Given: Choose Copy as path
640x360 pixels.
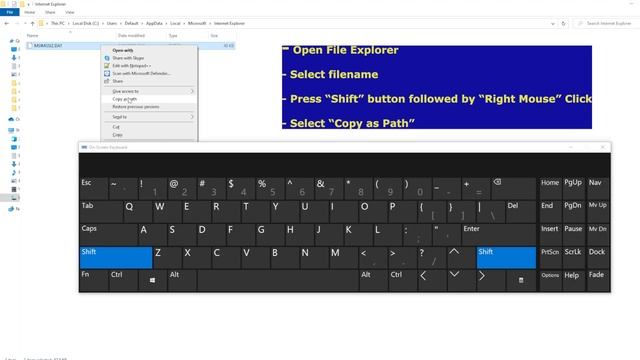Looking at the screenshot, I should [150, 99].
